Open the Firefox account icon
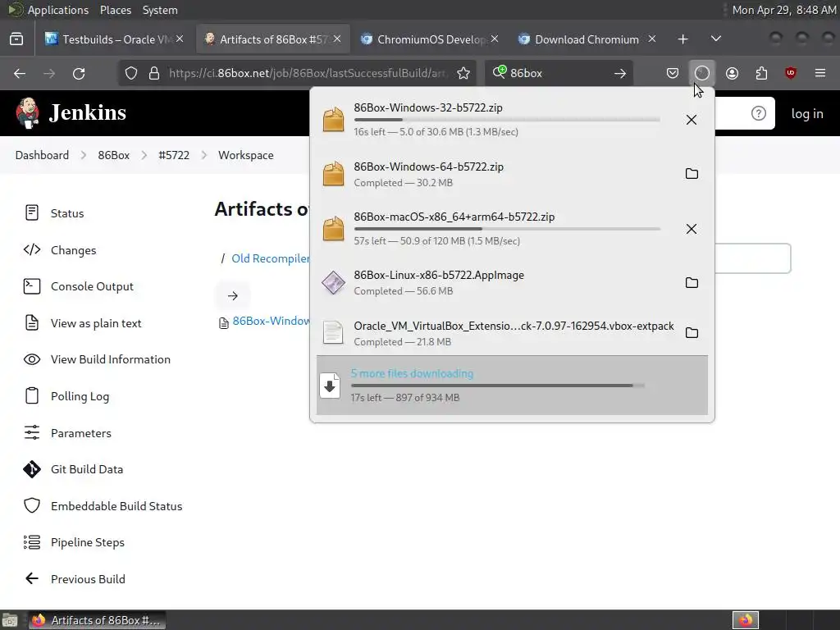 pyautogui.click(x=732, y=73)
